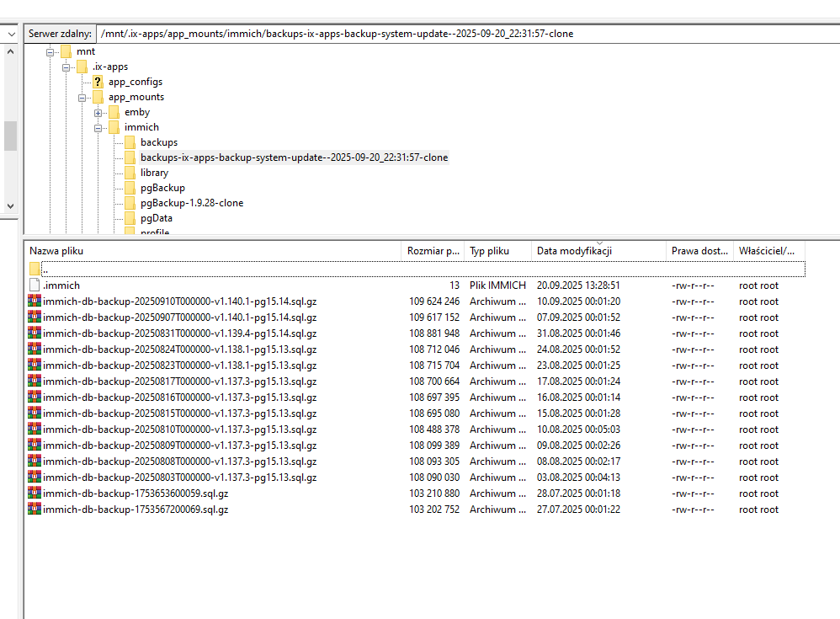Sort by Nazwa pliku column header
The width and height of the screenshot is (840, 619).
point(213,251)
